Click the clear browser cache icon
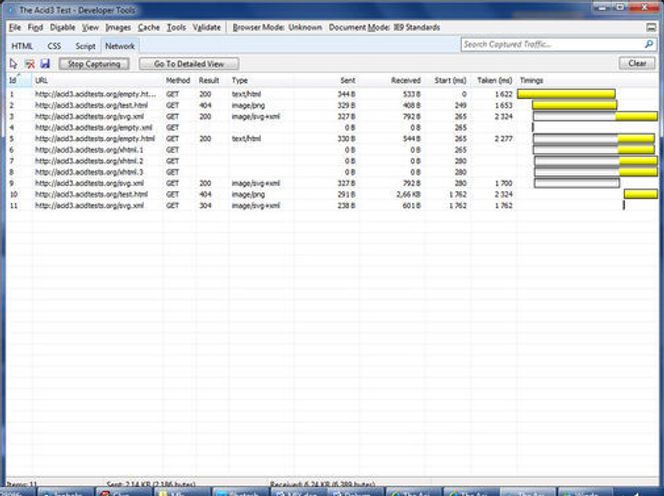Viewport: 664px width, 496px height. [x=30, y=64]
